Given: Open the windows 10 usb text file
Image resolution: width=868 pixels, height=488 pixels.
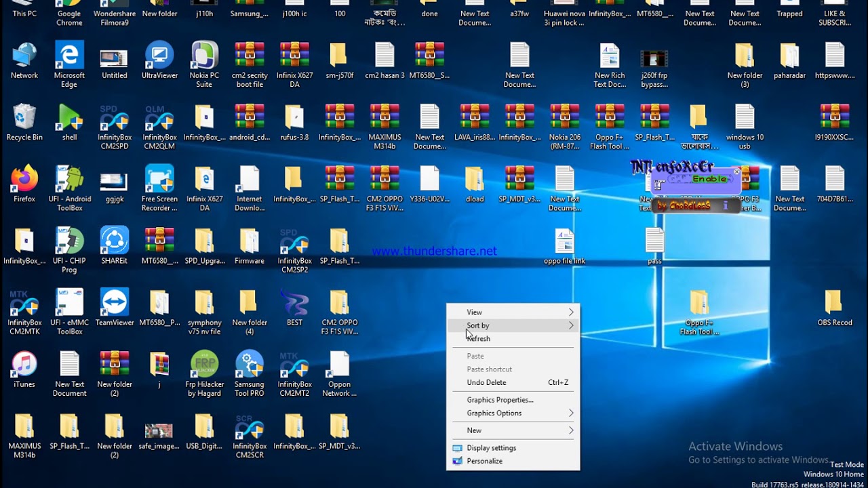Looking at the screenshot, I should (x=745, y=117).
